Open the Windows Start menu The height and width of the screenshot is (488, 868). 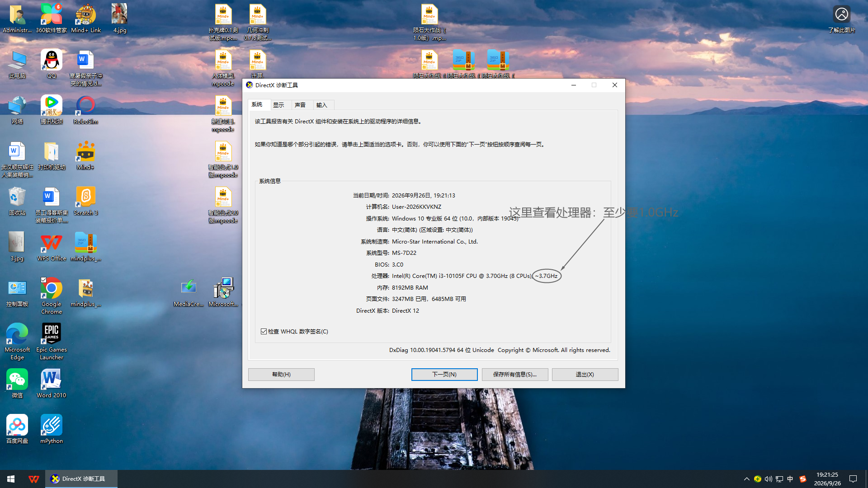coord(11,479)
